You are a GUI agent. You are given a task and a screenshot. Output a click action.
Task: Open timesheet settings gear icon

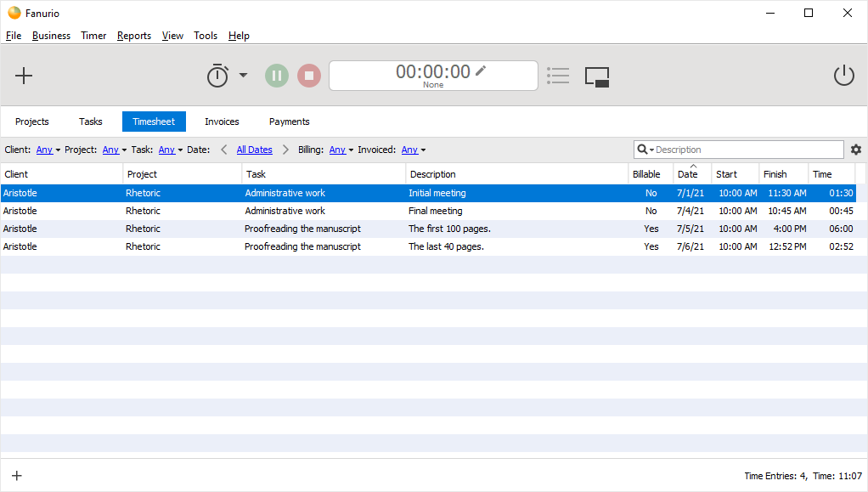(856, 150)
